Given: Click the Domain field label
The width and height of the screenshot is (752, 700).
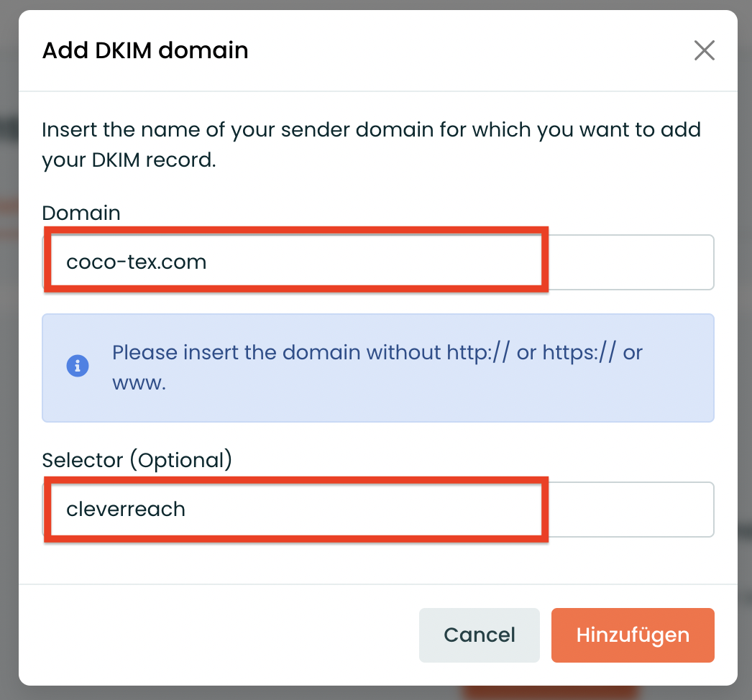Looking at the screenshot, I should point(81,213).
